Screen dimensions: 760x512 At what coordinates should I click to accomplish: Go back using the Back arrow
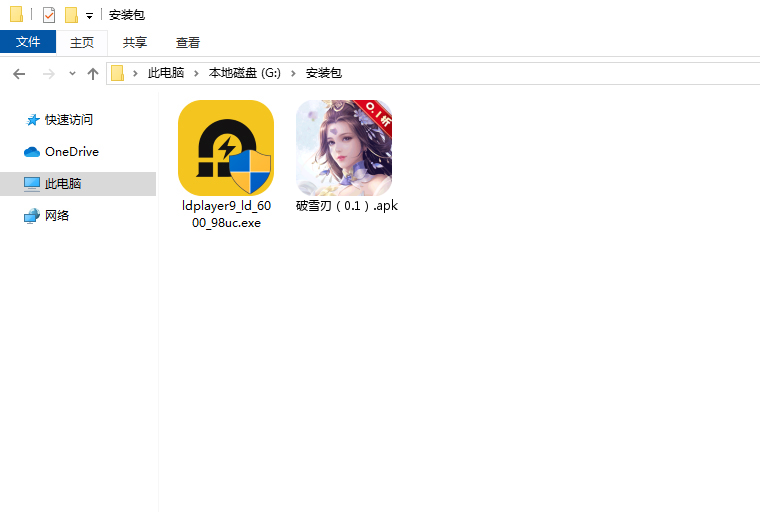click(x=19, y=73)
